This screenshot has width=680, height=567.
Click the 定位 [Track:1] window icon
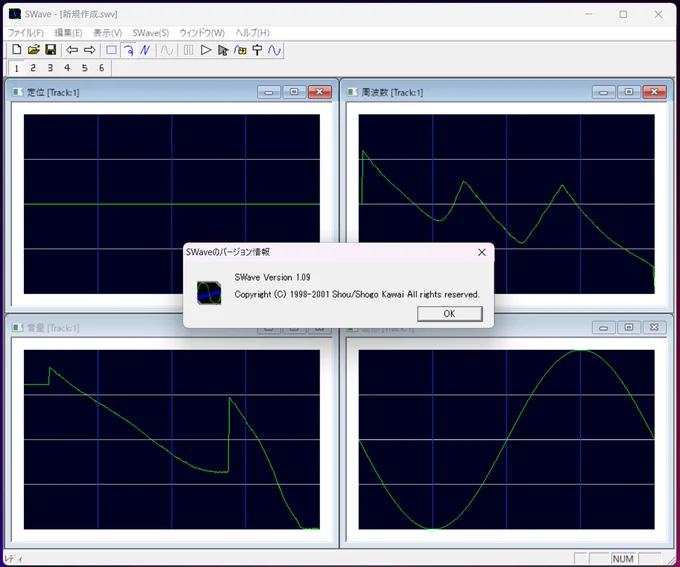18,92
